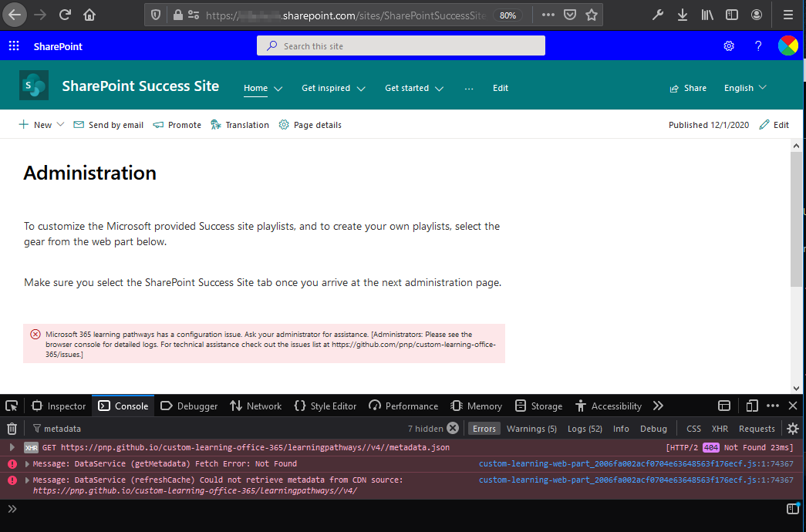
Task: Open the SharePoint app launcher waffle icon
Action: 13,46
